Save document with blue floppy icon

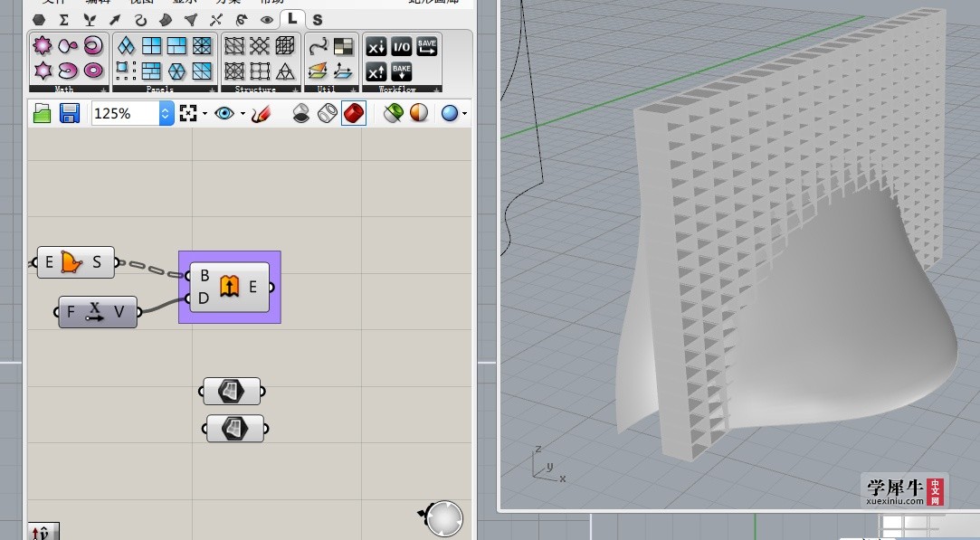click(70, 114)
